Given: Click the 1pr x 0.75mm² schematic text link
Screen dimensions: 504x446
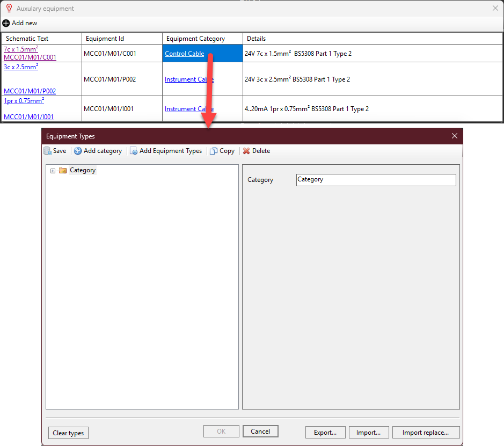Looking at the screenshot, I should (24, 100).
